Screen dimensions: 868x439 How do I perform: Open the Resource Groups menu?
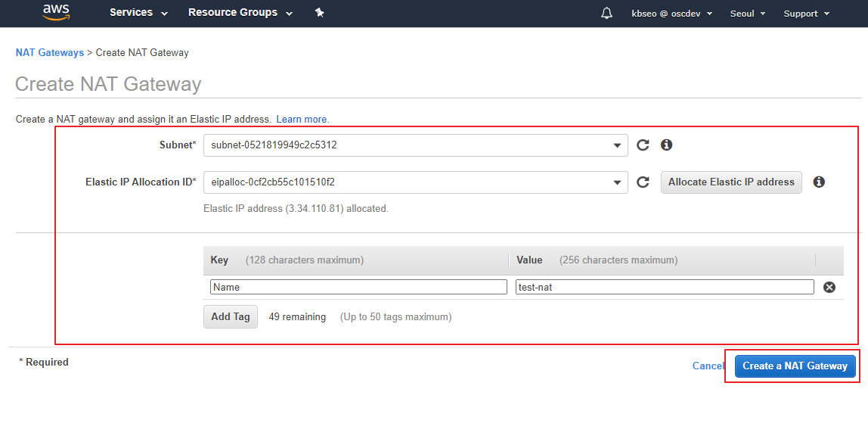240,13
